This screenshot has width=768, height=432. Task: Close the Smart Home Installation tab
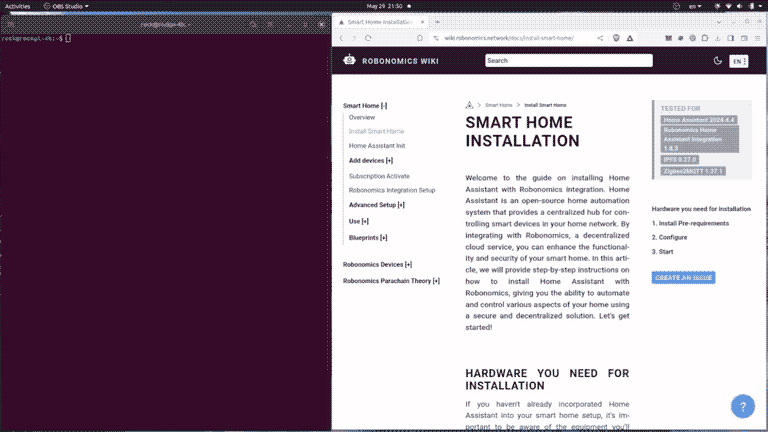[x=422, y=22]
